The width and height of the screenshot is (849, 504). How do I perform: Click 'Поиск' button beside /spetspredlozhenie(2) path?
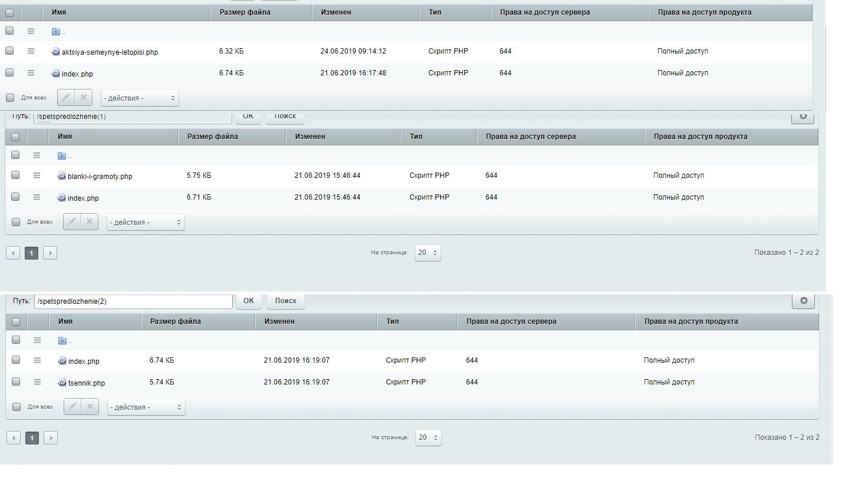pos(286,301)
